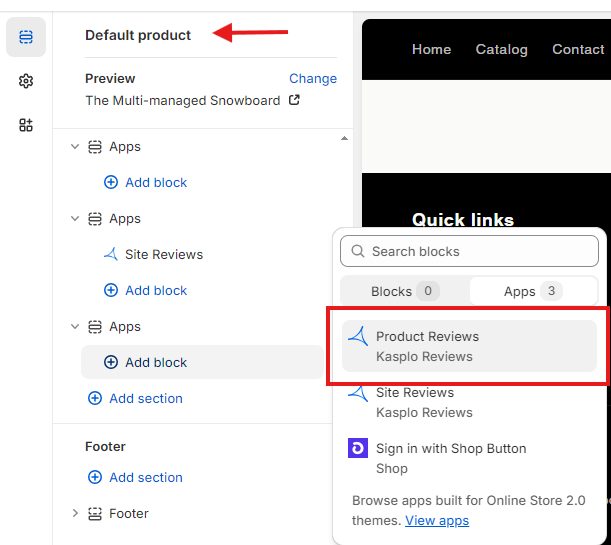611x545 pixels.
Task: Open the App embeds sidebar icon
Action: pos(26,125)
